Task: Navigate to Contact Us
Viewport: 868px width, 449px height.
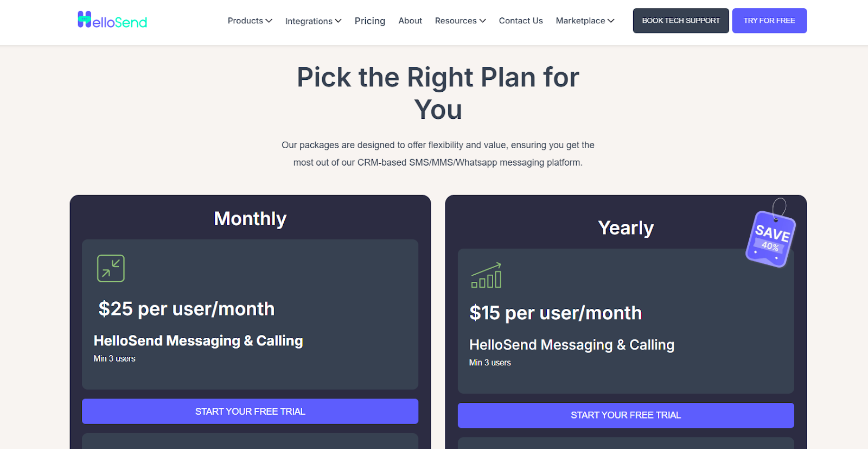Action: [520, 21]
